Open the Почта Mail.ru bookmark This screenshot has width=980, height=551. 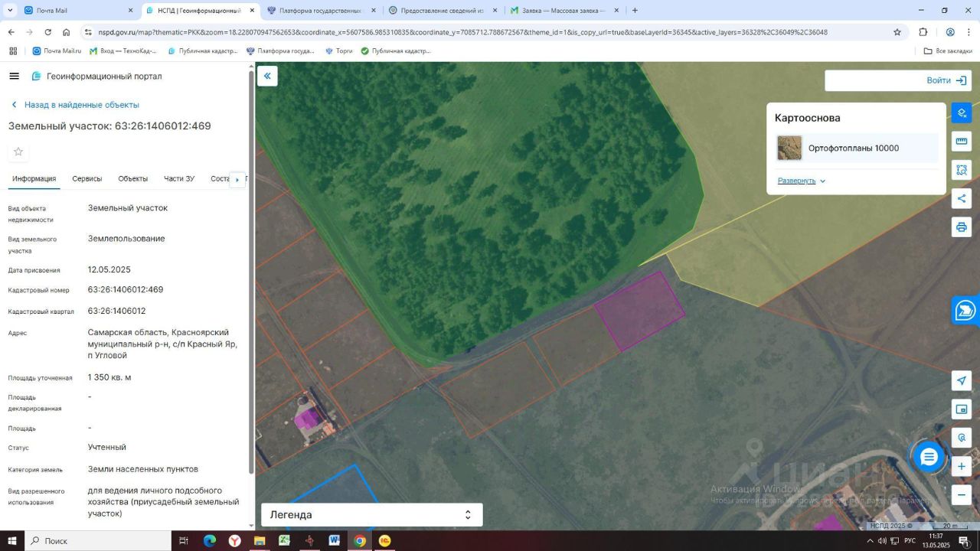[x=57, y=51]
